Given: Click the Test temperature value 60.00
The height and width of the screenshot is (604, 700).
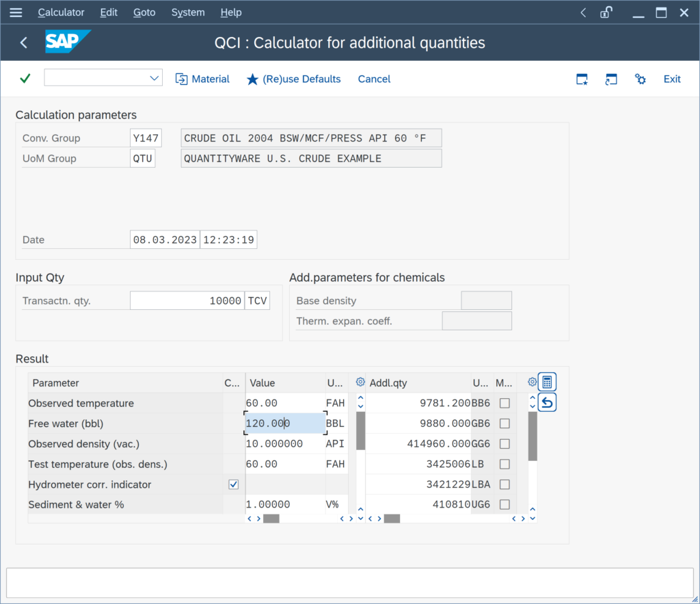Looking at the screenshot, I should pos(285,464).
